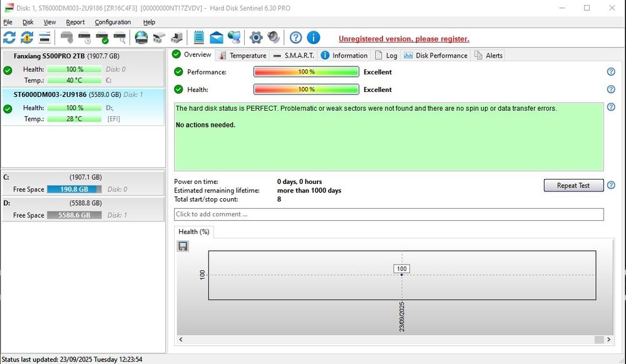Open the View menu
Screen dimensions: 626x364
click(x=49, y=23)
